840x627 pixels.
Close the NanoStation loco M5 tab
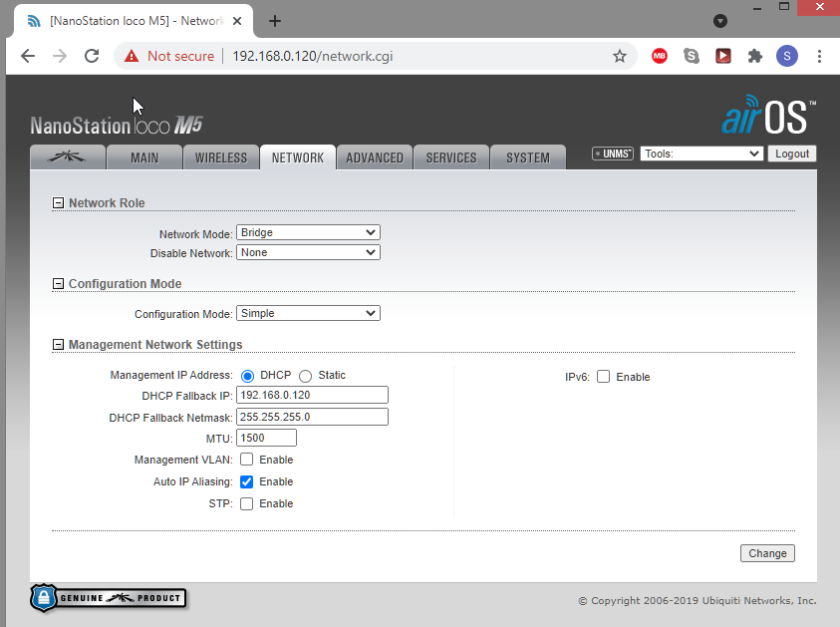[237, 21]
